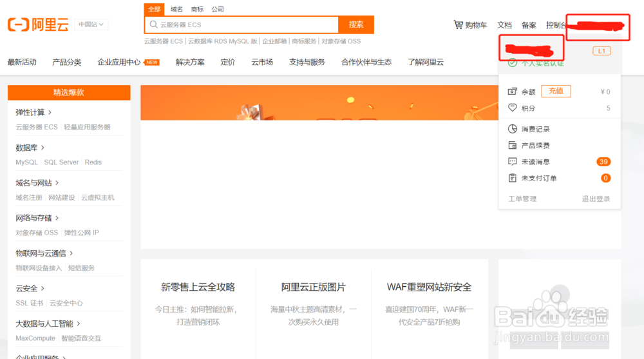The height and width of the screenshot is (359, 644).
Task: Open the 最新活动 menu
Action: click(22, 62)
